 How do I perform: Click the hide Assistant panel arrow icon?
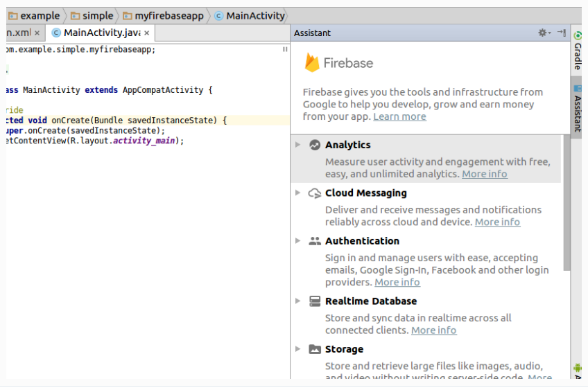pos(561,33)
